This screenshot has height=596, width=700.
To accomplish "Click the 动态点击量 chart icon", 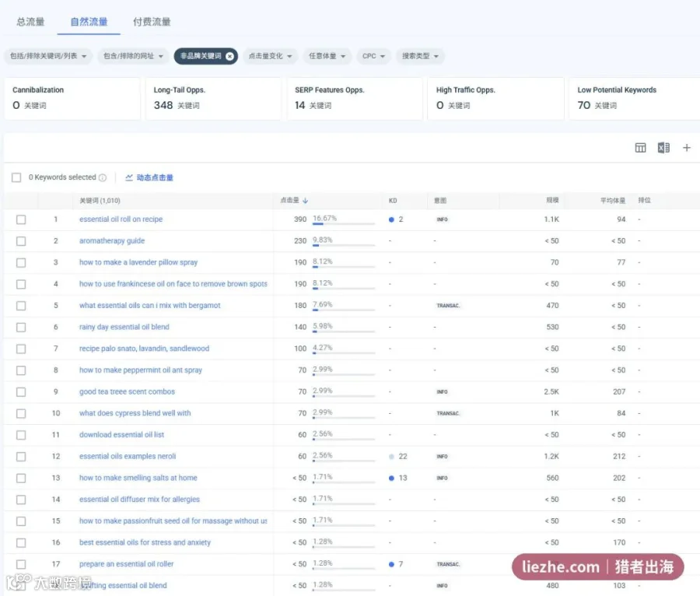I will (x=129, y=177).
